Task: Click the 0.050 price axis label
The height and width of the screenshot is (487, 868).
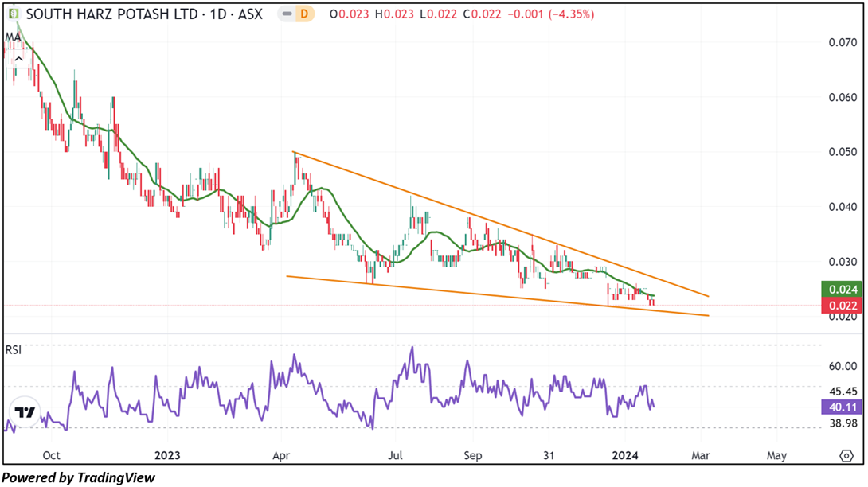Action: tap(843, 152)
